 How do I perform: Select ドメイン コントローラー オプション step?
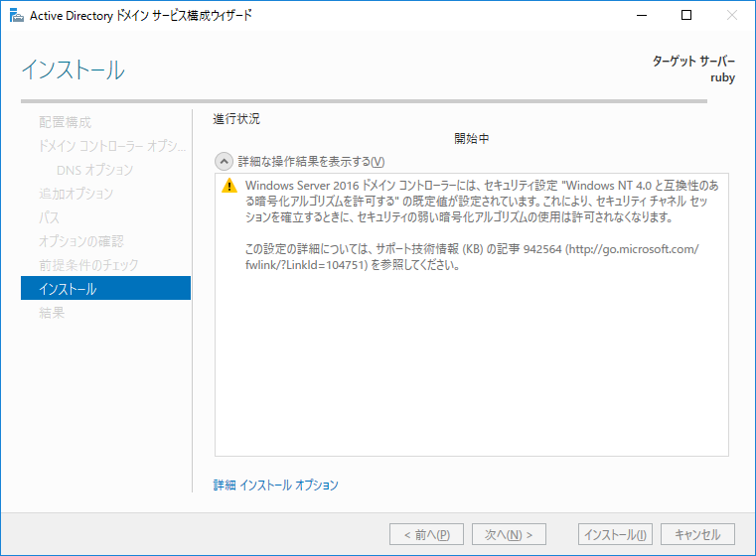coord(112,146)
